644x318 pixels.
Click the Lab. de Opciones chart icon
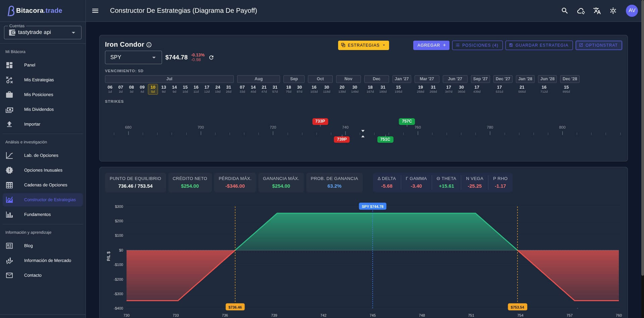9,155
